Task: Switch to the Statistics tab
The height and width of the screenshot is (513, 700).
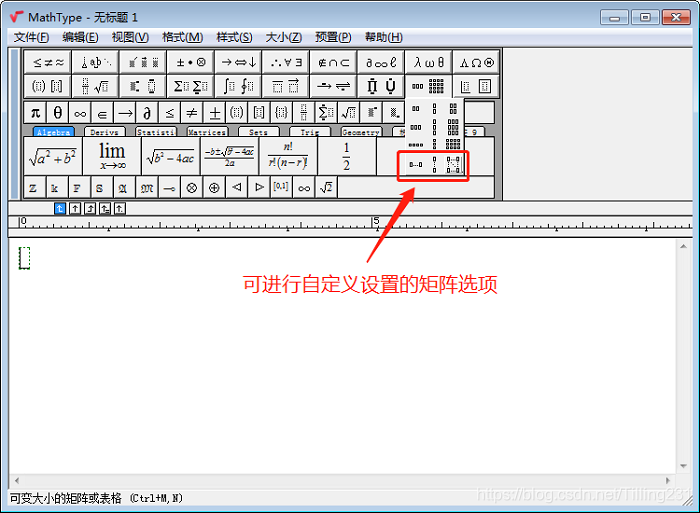Action: coord(156,132)
